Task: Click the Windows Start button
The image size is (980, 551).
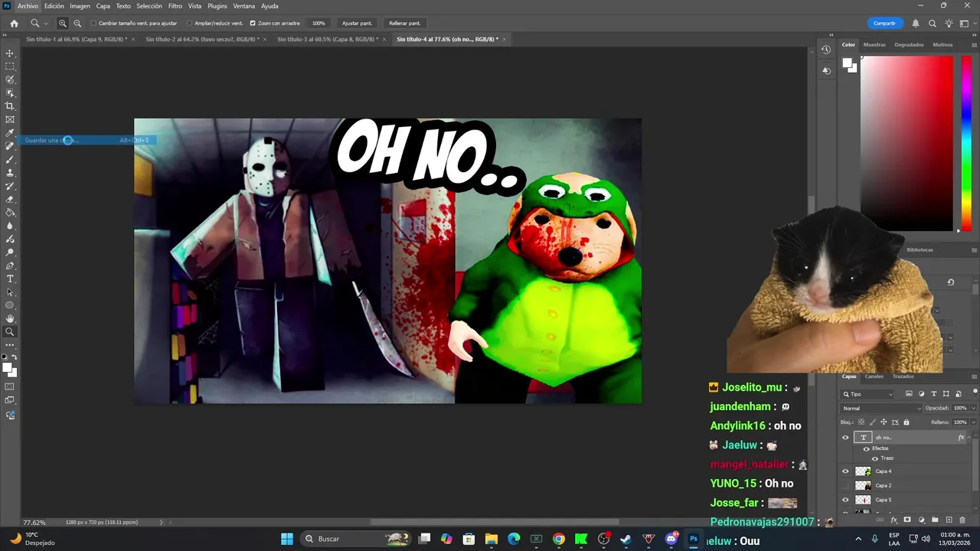Action: click(287, 539)
